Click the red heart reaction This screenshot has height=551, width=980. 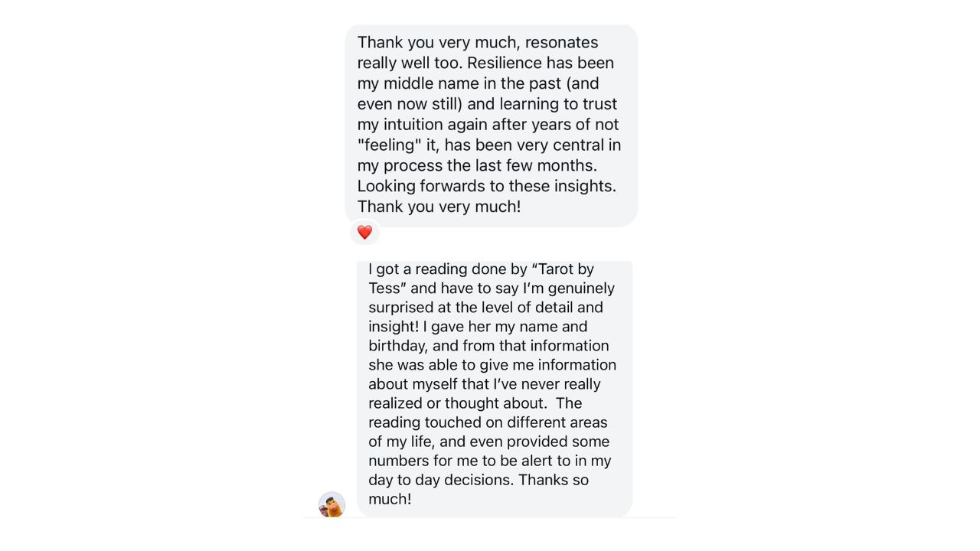(x=364, y=232)
